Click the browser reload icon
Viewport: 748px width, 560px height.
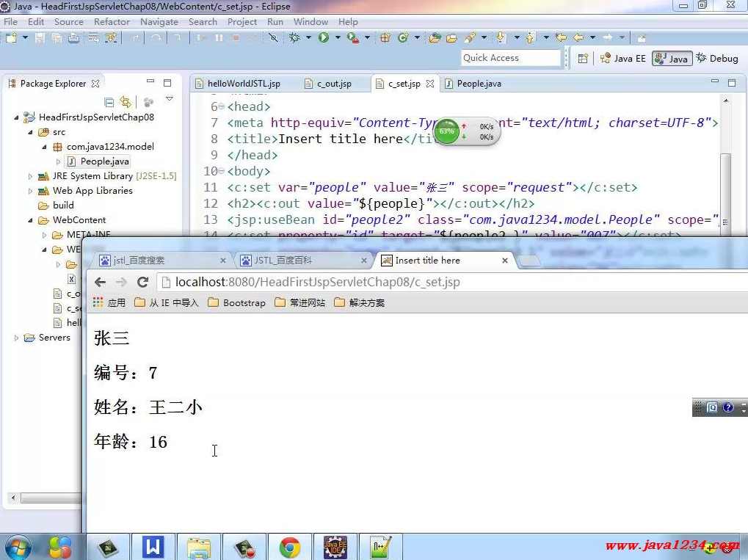click(x=143, y=282)
